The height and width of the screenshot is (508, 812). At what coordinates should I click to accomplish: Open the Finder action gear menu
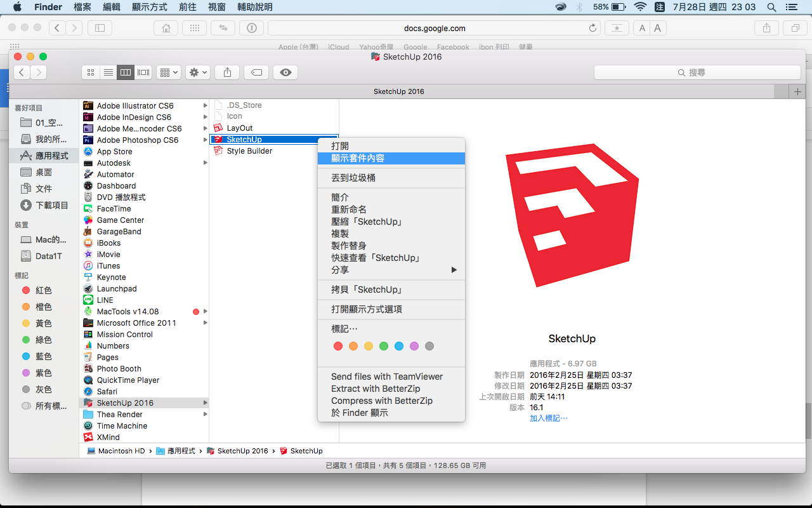[x=198, y=72]
